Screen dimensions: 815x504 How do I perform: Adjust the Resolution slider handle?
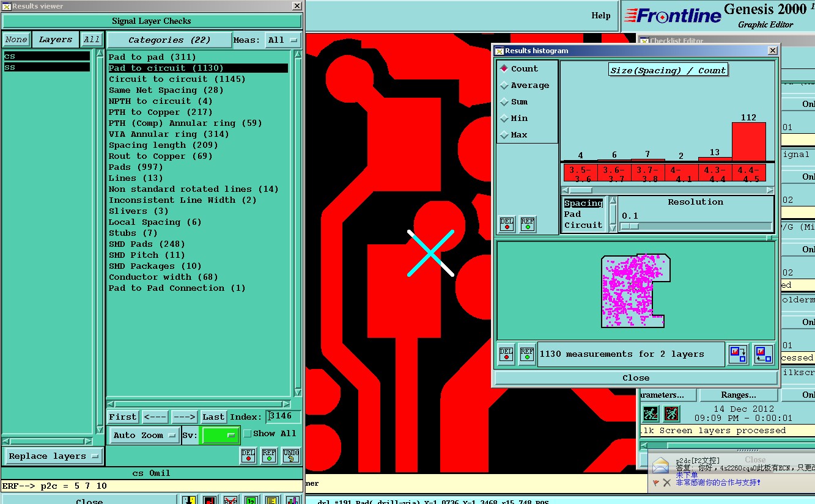629,226
